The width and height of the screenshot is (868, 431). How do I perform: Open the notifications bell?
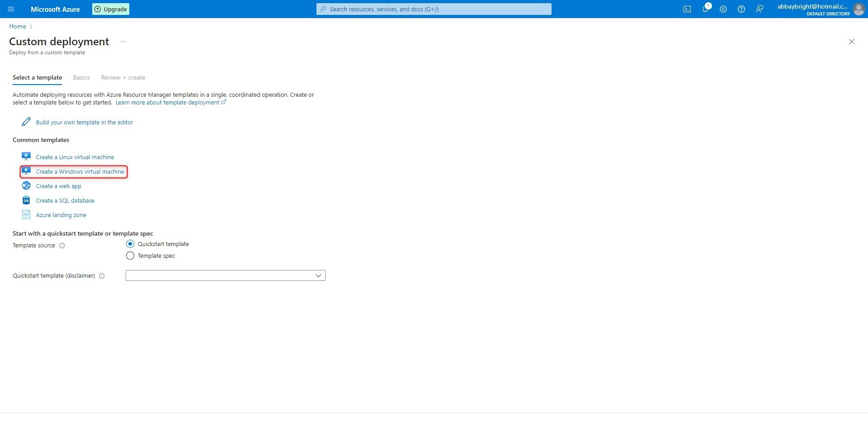point(705,9)
